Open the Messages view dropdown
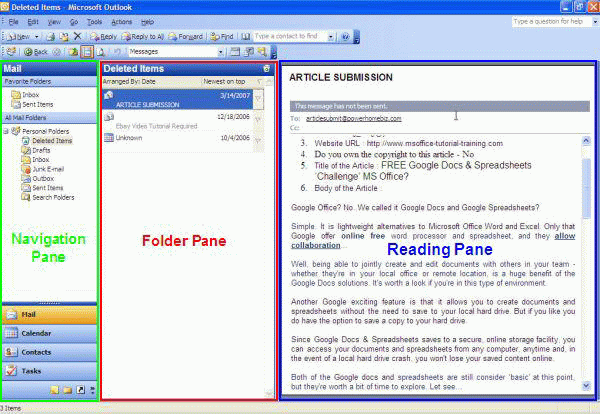Image resolution: width=600 pixels, height=414 pixels. pyautogui.click(x=221, y=52)
